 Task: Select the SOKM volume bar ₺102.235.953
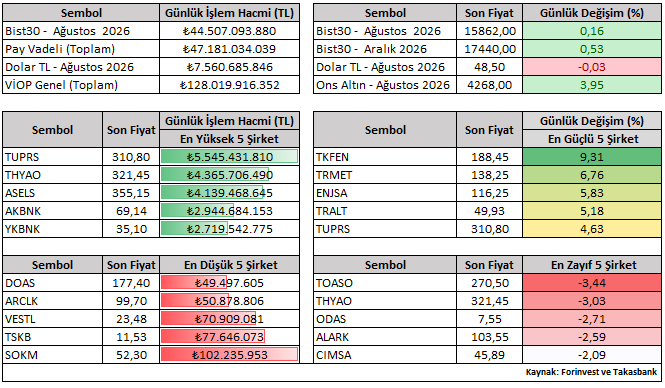point(229,355)
